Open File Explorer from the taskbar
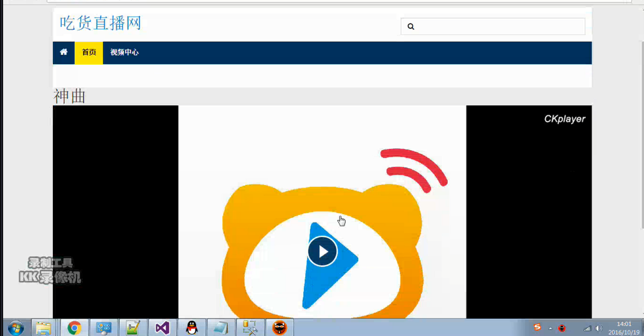 [x=44, y=328]
